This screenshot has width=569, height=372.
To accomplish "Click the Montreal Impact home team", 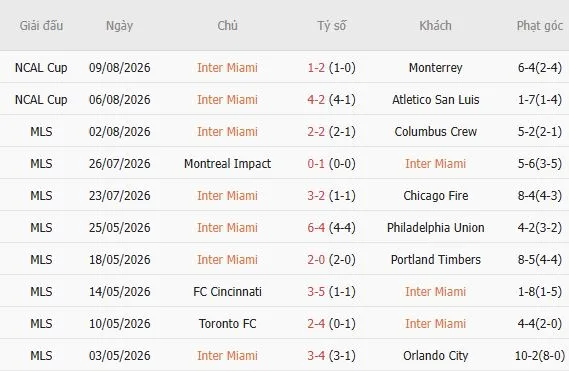I will 228,163.
